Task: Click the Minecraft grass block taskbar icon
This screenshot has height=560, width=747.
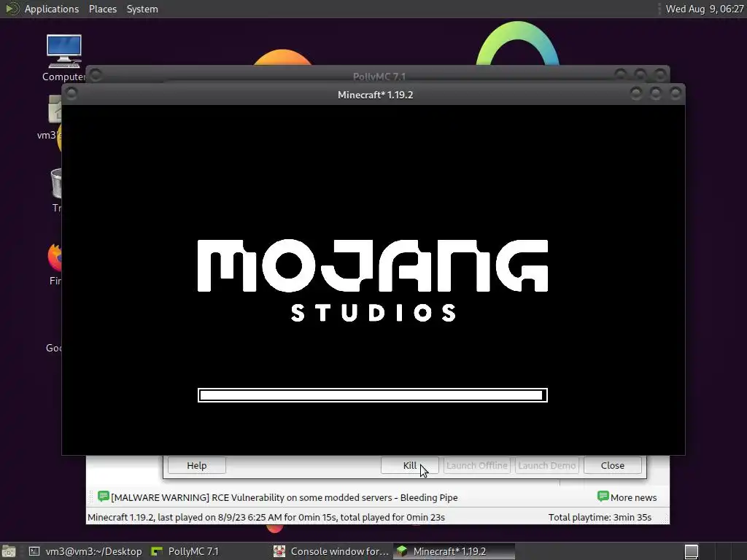Action: coord(402,551)
